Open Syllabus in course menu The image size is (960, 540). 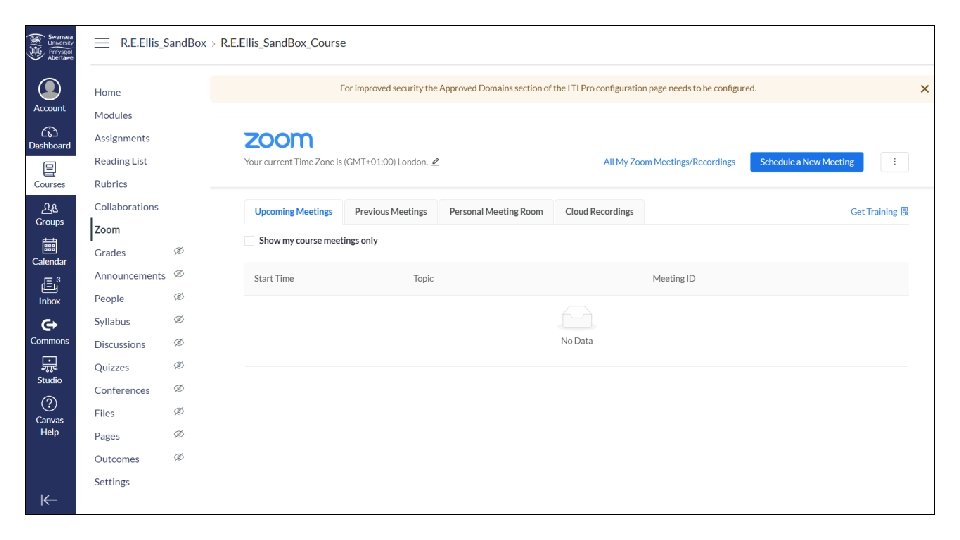pyautogui.click(x=112, y=322)
